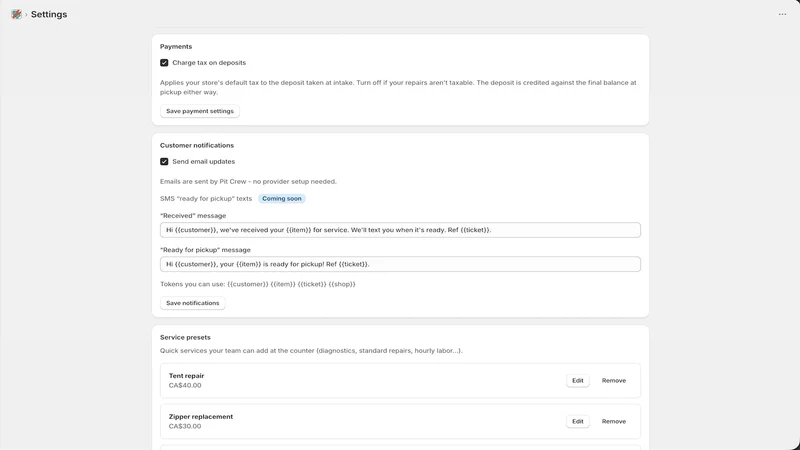Click Save notifications button
The height and width of the screenshot is (450, 800).
[192, 303]
